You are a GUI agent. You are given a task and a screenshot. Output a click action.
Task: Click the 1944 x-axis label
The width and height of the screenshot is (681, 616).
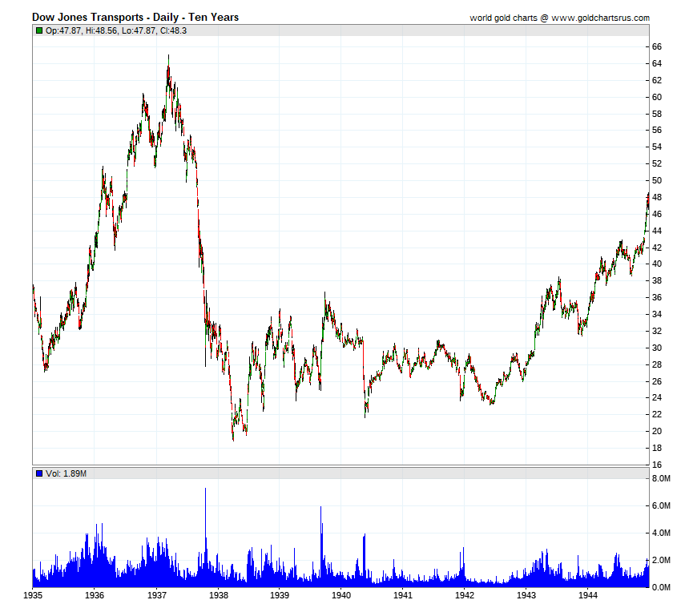click(587, 595)
